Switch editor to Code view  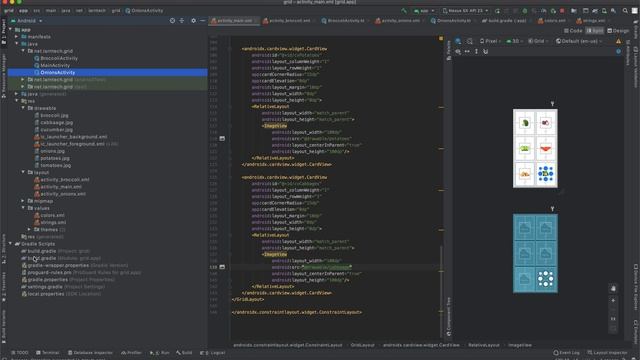pyautogui.click(x=573, y=31)
